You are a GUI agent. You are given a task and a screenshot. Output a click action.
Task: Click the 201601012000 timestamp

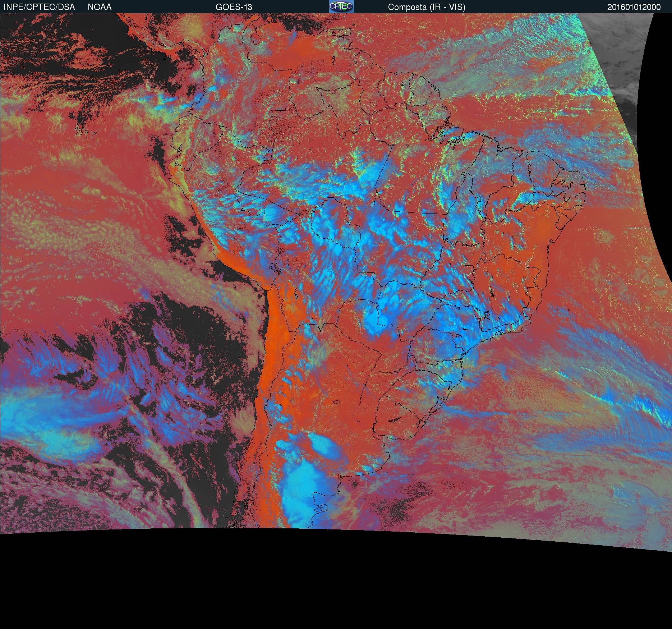(634, 7)
